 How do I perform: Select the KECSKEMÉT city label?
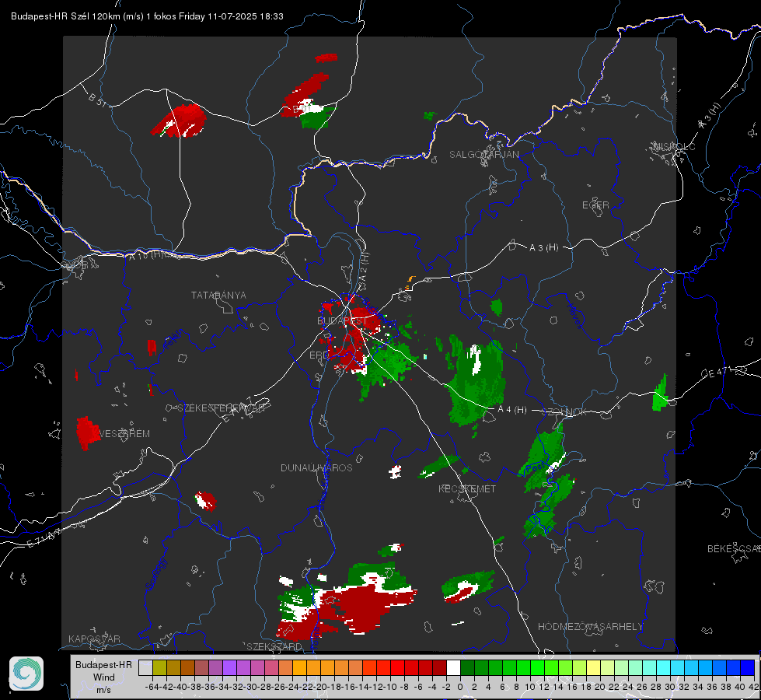pos(467,489)
